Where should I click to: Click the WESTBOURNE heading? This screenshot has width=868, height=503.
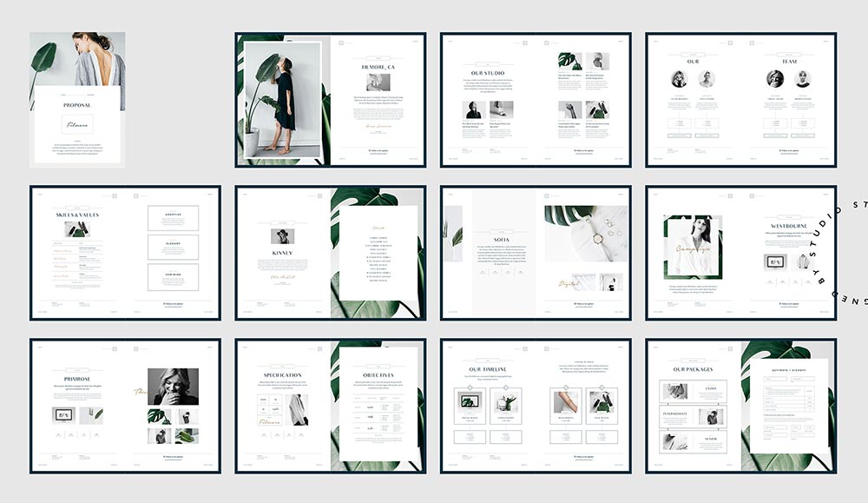click(789, 226)
